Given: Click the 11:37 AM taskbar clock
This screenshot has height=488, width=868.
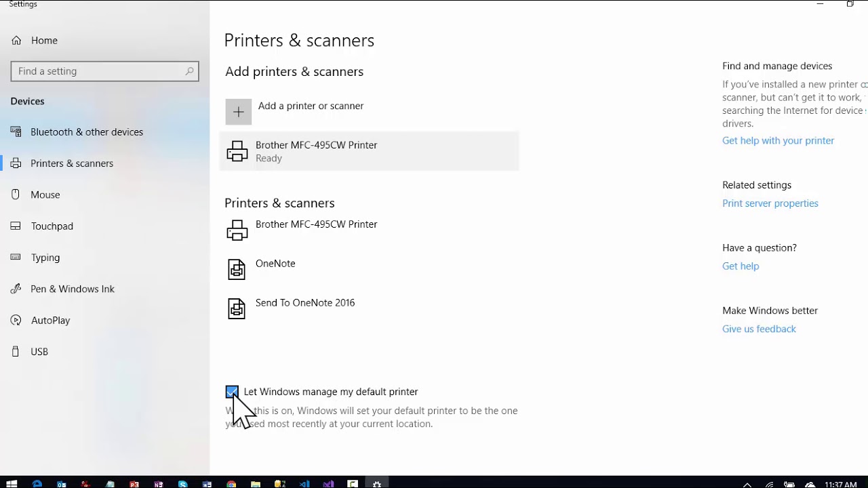Looking at the screenshot, I should click(x=841, y=485).
